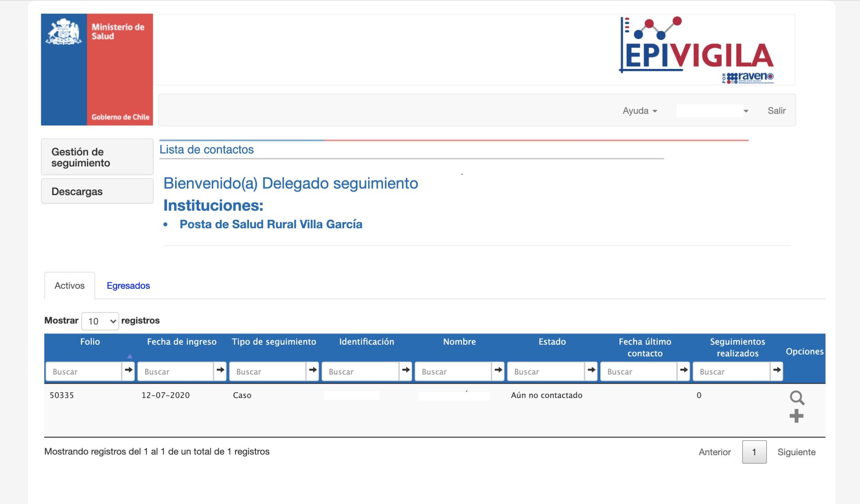Click arrow button beside Nombre search
The height and width of the screenshot is (504, 860).
498,370
